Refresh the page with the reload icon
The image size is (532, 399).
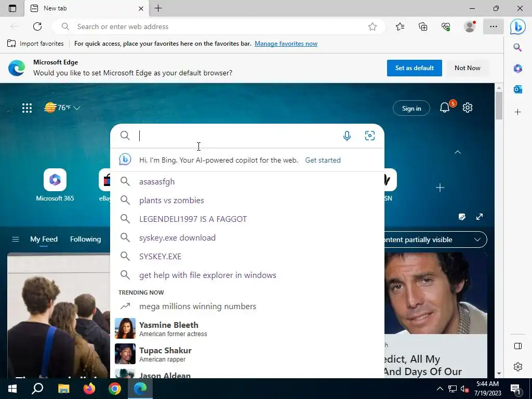pos(37,26)
